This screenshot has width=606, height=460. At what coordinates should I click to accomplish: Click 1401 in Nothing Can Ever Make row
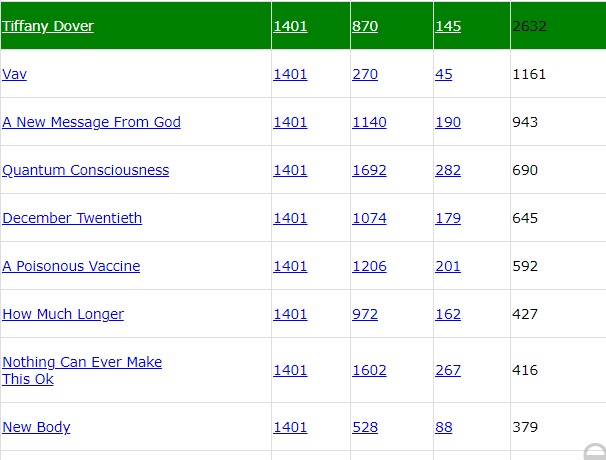click(290, 370)
